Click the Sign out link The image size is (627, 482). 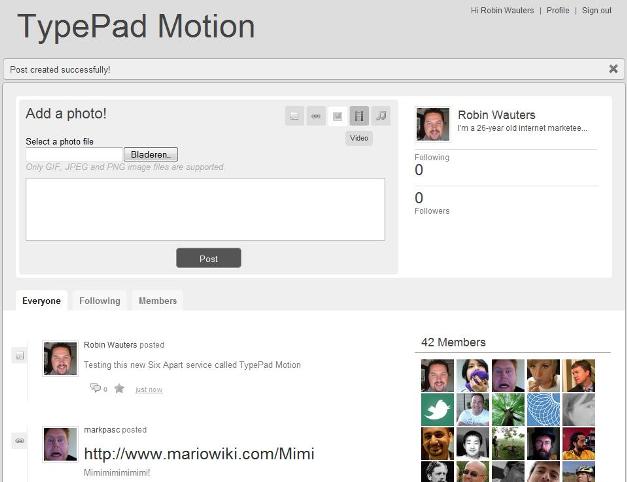tap(597, 10)
